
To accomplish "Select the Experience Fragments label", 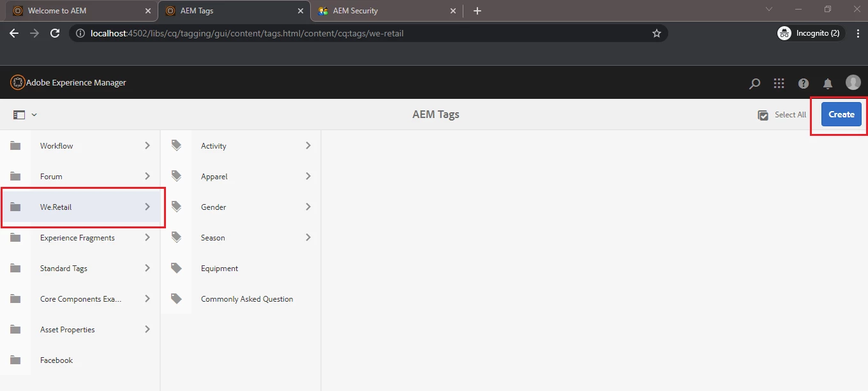I will 77,238.
